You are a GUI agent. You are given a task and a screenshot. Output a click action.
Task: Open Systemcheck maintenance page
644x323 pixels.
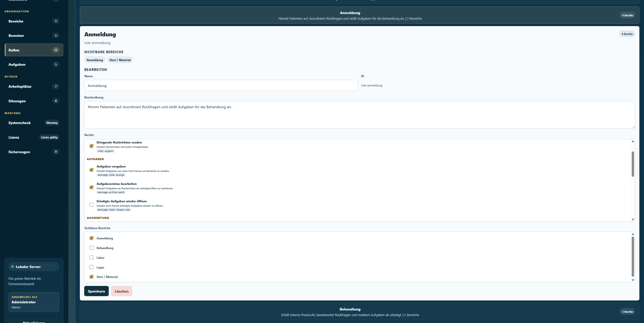(34, 123)
